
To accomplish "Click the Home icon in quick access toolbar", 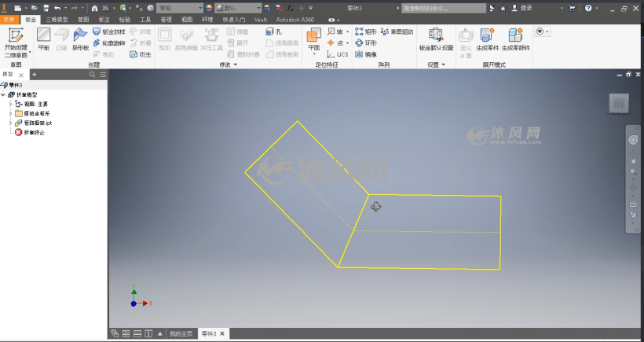I will (x=94, y=8).
